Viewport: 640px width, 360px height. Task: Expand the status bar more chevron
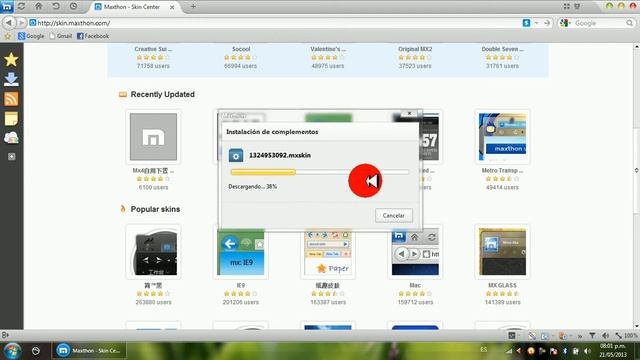coord(580,336)
